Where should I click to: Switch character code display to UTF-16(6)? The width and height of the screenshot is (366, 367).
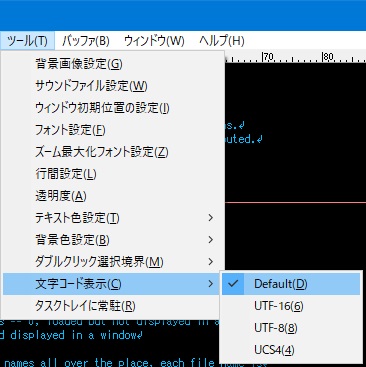(x=291, y=306)
